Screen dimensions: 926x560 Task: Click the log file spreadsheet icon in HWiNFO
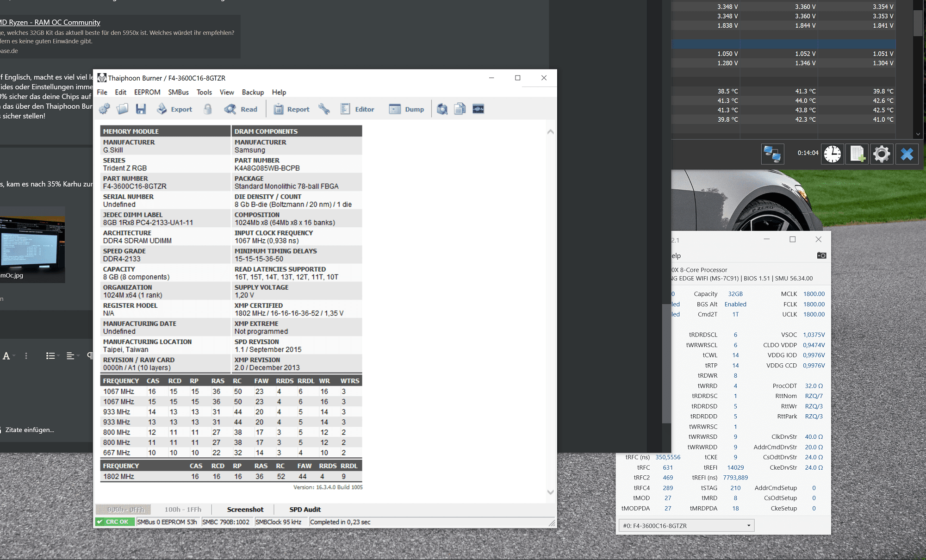point(857,154)
